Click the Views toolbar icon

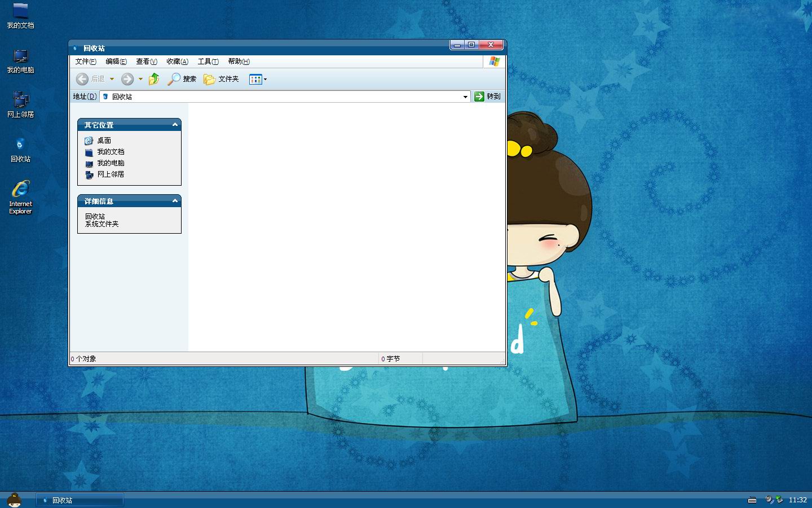pos(255,79)
